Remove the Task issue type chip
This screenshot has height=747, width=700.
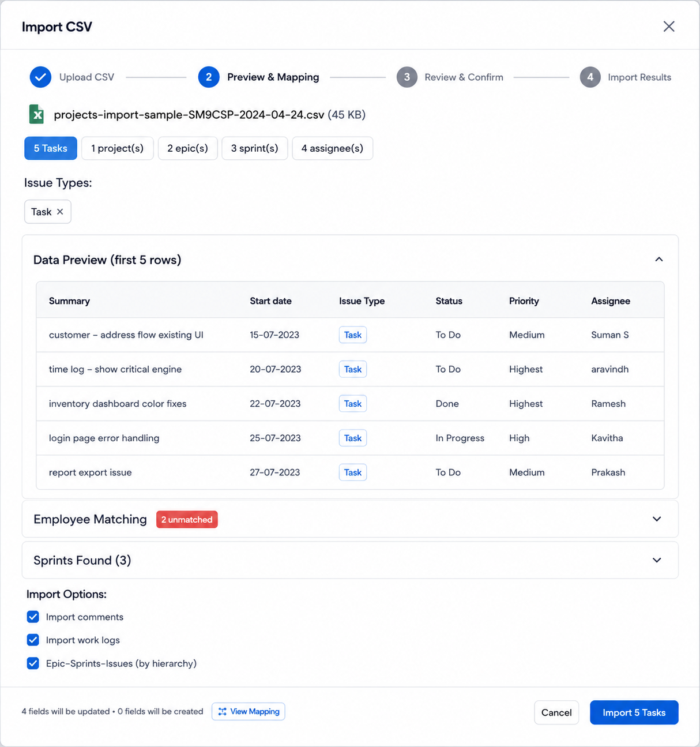[60, 212]
